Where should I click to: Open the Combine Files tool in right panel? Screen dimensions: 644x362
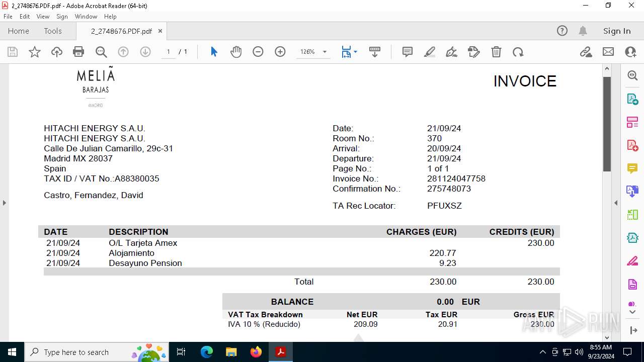click(632, 191)
